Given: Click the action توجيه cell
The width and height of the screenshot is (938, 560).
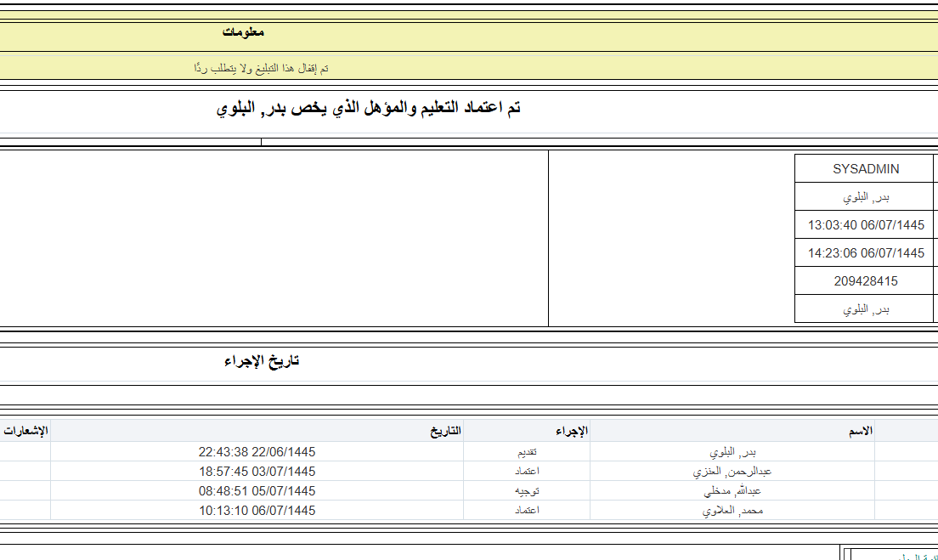Looking at the screenshot, I should click(527, 491).
